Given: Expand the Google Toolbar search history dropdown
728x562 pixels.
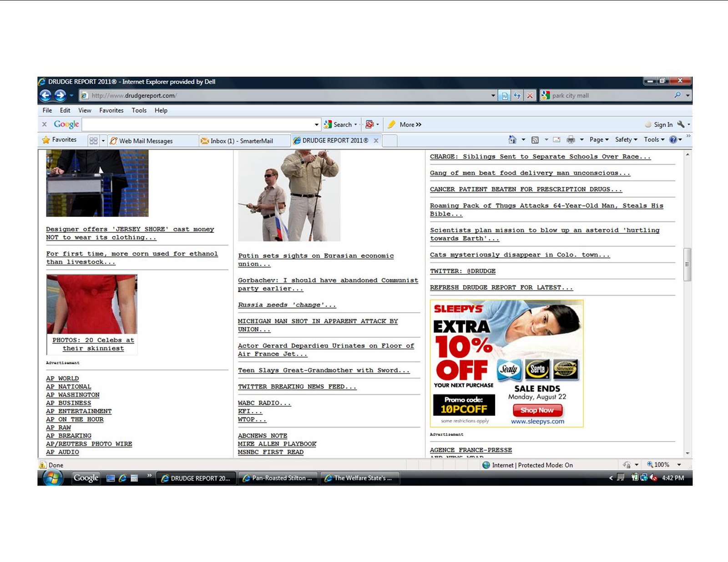Looking at the screenshot, I should (317, 125).
